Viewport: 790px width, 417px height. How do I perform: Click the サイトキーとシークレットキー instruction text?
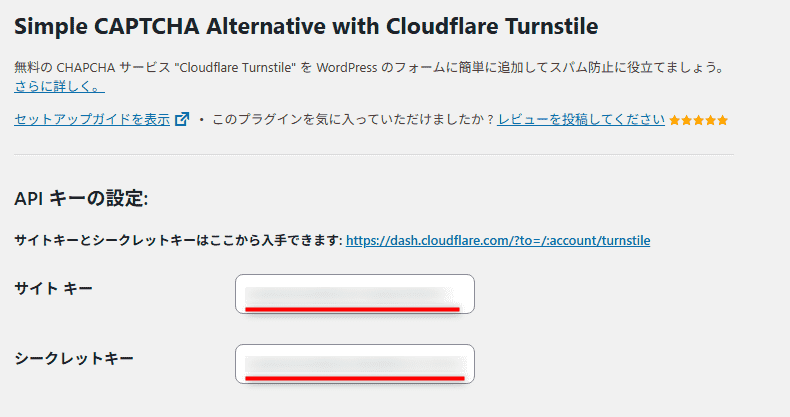[179, 241]
